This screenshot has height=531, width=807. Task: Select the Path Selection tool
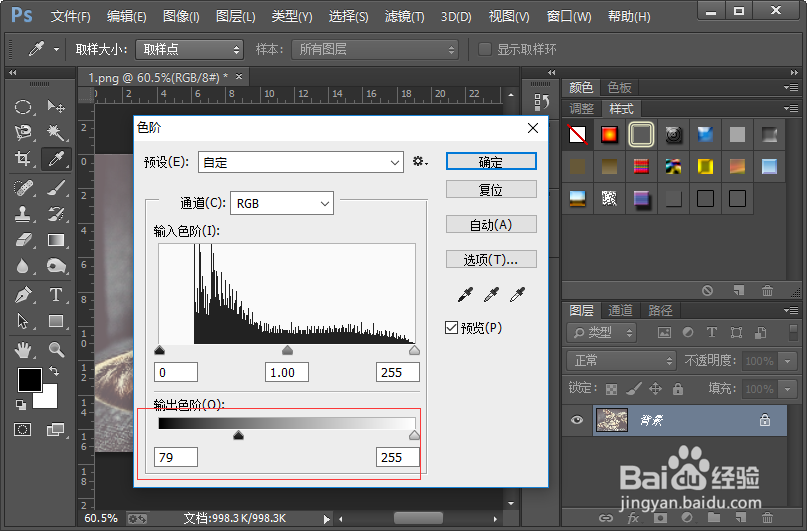click(23, 321)
